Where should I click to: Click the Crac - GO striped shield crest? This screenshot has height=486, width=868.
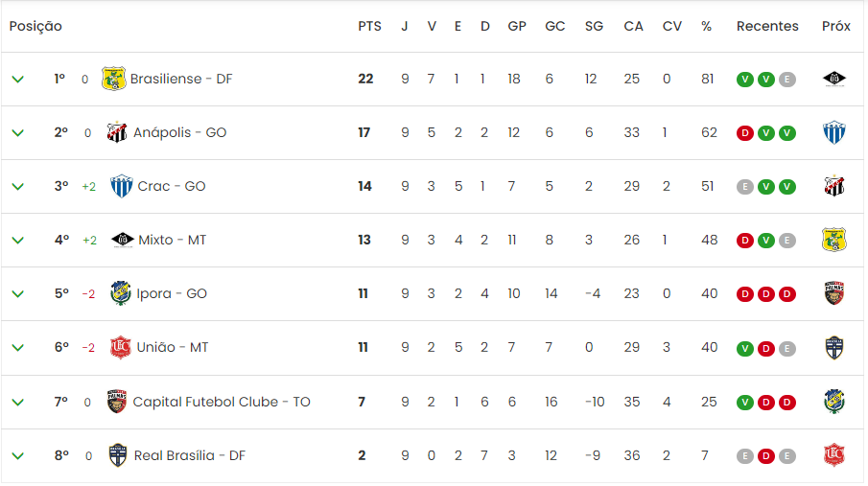[121, 186]
